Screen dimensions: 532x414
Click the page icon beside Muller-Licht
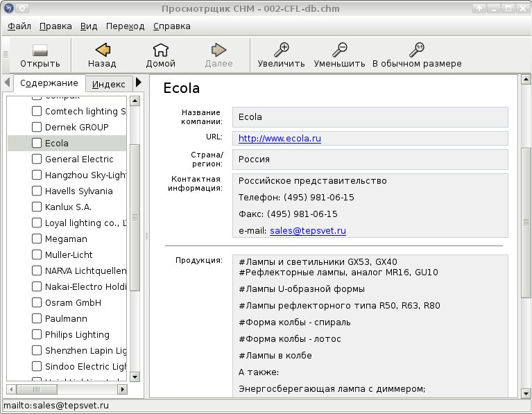coord(37,255)
